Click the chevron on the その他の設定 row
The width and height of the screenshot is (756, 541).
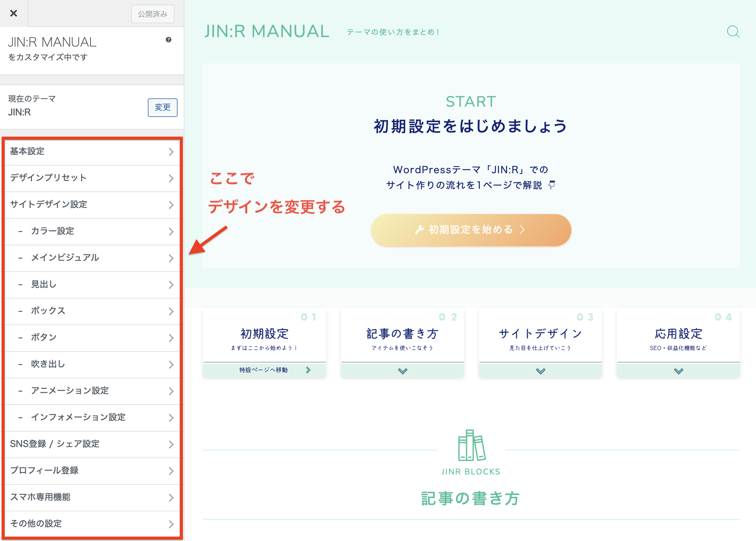(x=171, y=524)
